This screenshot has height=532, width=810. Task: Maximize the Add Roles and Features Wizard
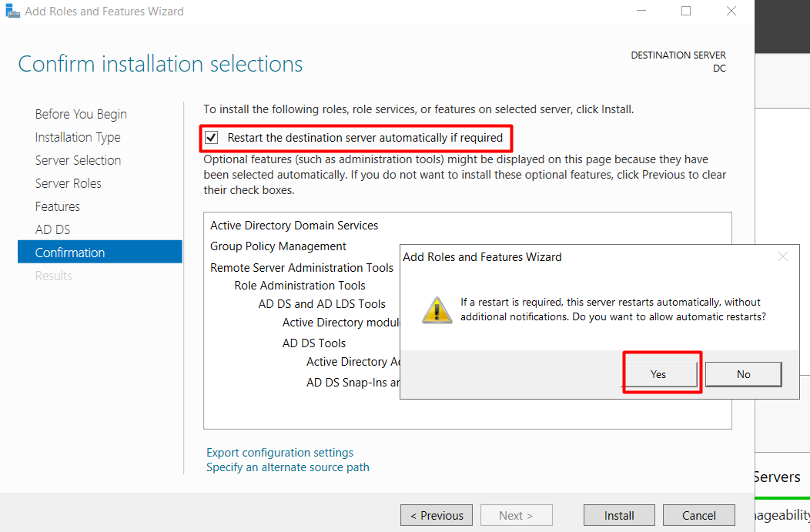686,12
